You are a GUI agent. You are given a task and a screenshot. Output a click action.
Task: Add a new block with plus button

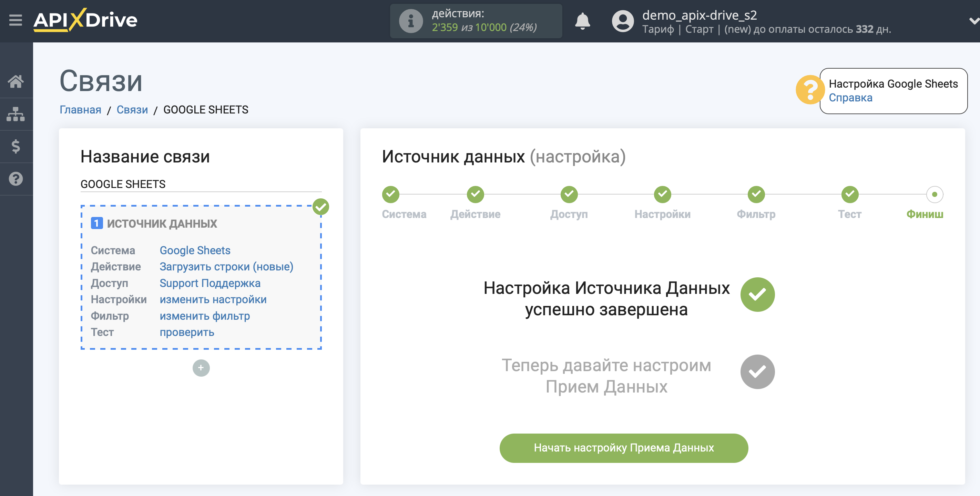coord(201,368)
